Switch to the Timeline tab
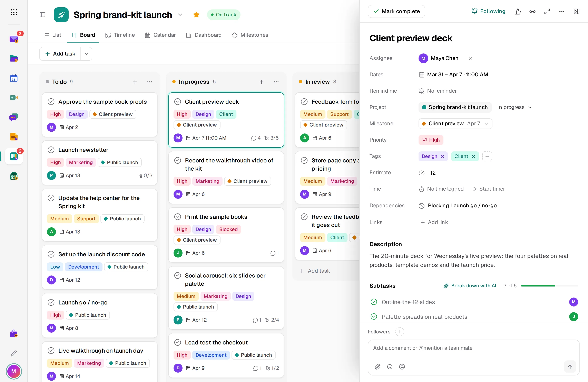Image resolution: width=588 pixels, height=382 pixels. click(x=120, y=35)
